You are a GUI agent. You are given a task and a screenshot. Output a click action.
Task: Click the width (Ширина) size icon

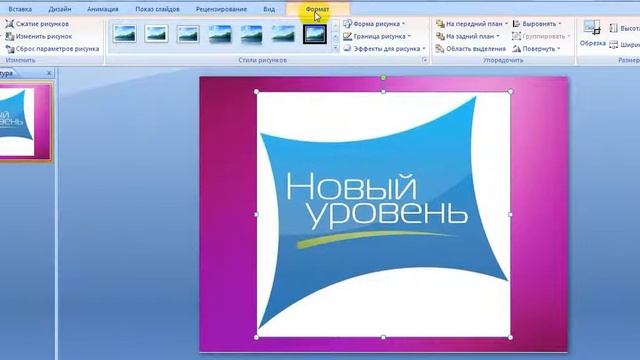point(613,44)
